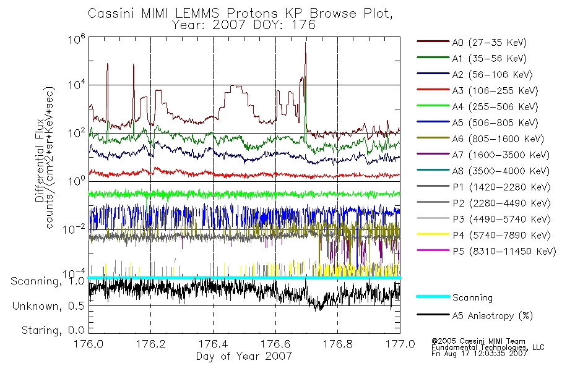
Task: Click the black A5 Anisotropy legend line
Action: 433,315
